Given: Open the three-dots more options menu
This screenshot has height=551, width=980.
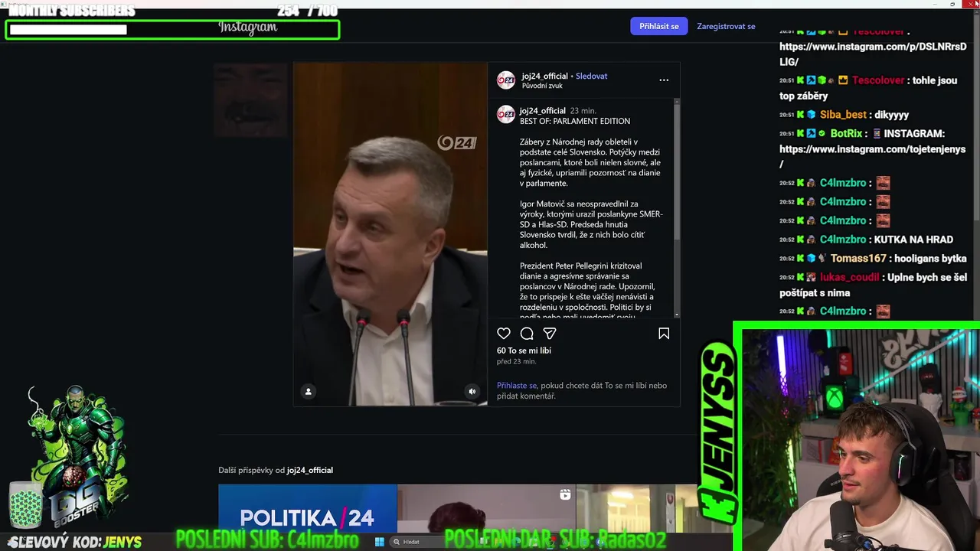Looking at the screenshot, I should coord(664,80).
